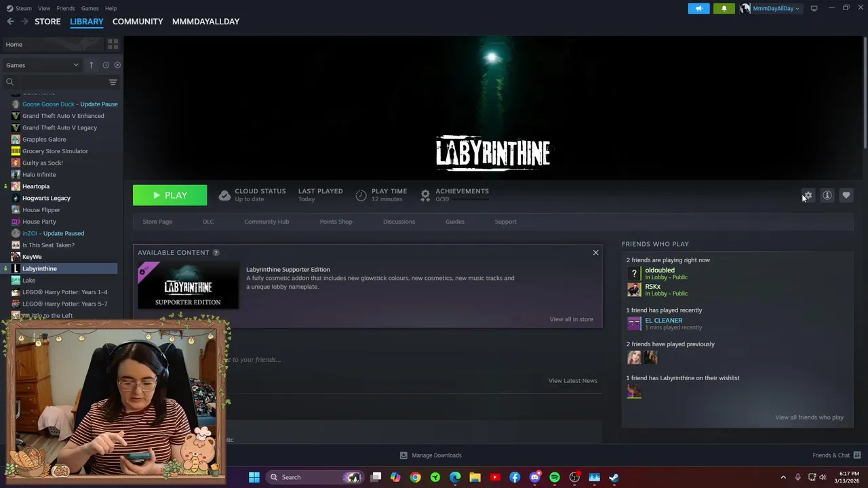Click View all in store link
The height and width of the screenshot is (488, 868).
(571, 319)
